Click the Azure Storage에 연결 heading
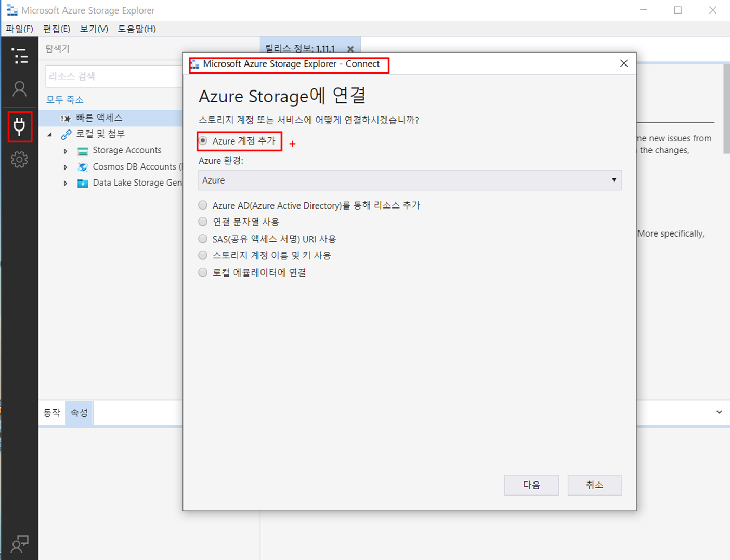Screen dimensions: 730x560 coord(282,96)
